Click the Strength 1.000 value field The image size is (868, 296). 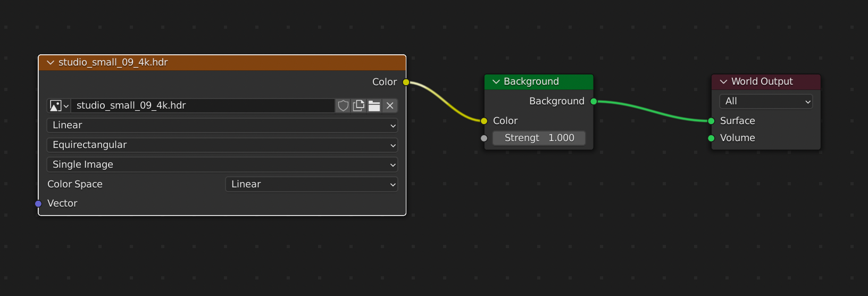539,138
